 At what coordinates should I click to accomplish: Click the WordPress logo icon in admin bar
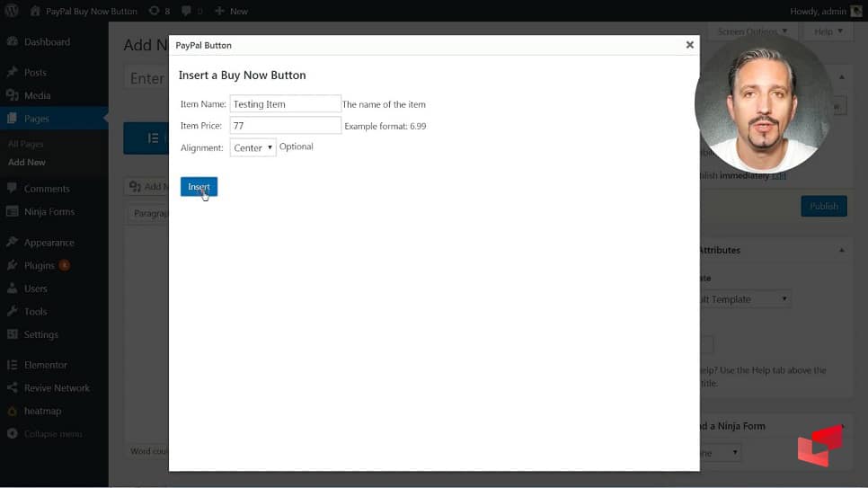coord(12,11)
